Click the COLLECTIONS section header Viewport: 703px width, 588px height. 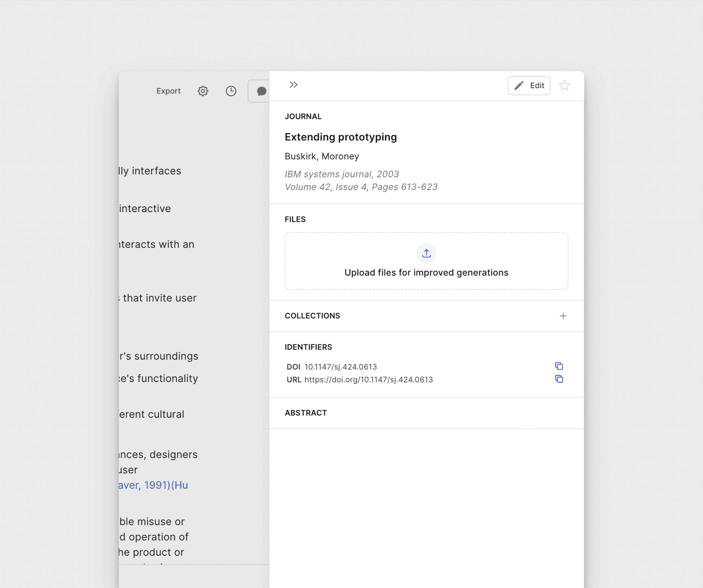point(312,316)
